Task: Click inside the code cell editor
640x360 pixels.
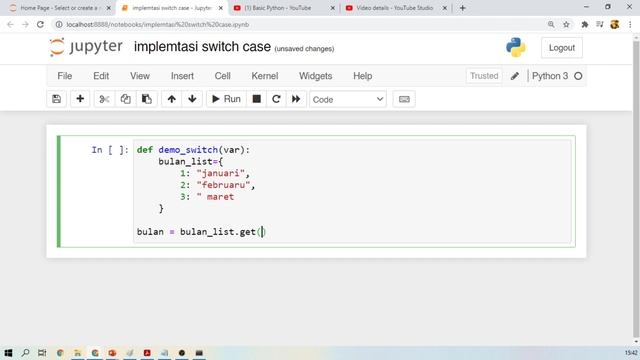Action: 353,191
